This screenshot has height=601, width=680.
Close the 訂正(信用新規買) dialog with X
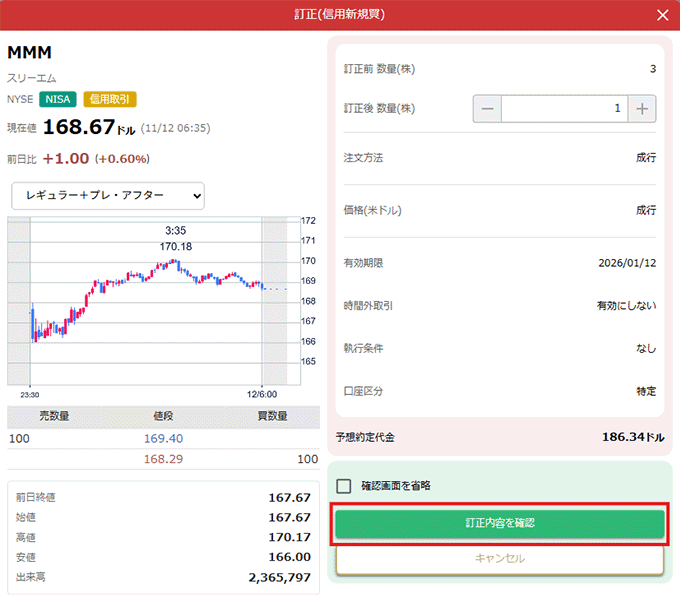(662, 15)
